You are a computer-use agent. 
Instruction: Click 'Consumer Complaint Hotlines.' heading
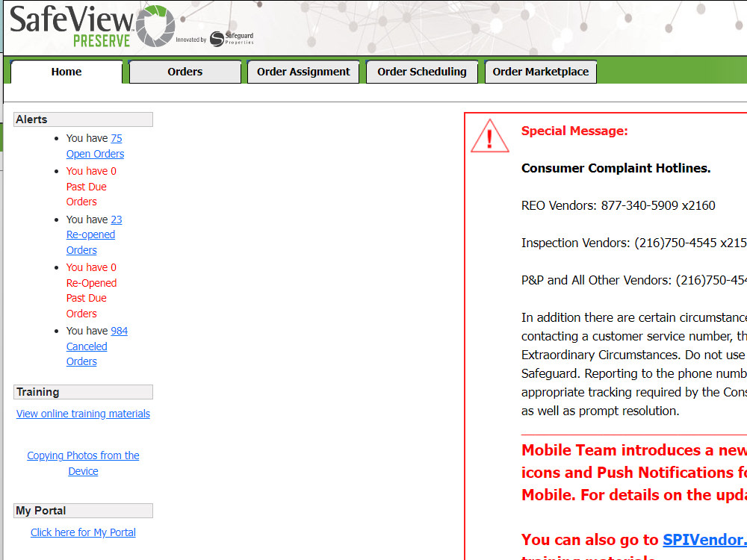point(616,168)
